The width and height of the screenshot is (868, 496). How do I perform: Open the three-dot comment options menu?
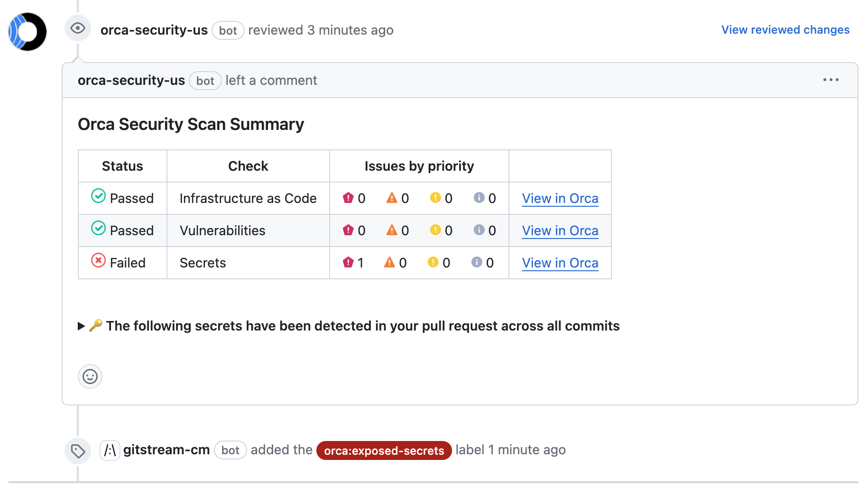pyautogui.click(x=831, y=80)
